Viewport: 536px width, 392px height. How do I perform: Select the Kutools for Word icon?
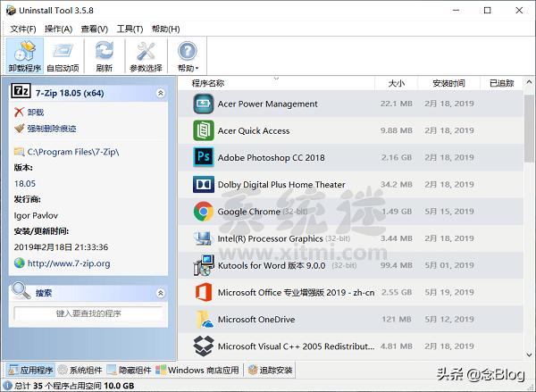204,265
